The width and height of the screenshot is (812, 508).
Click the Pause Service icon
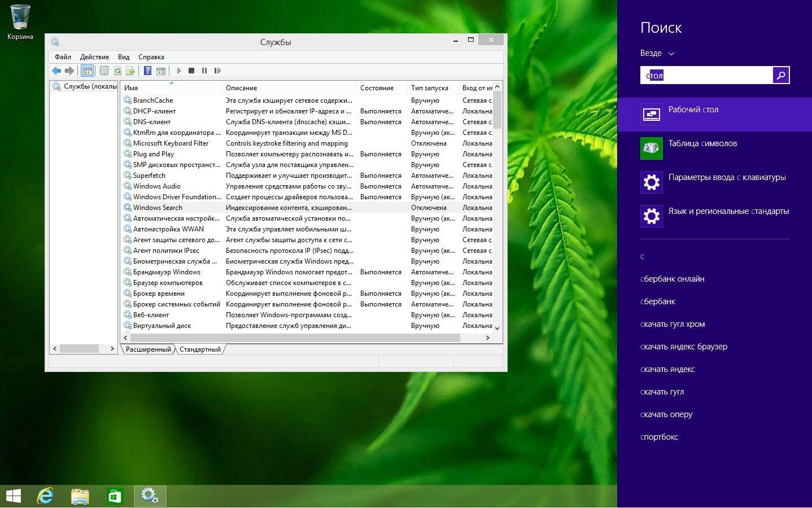(204, 71)
